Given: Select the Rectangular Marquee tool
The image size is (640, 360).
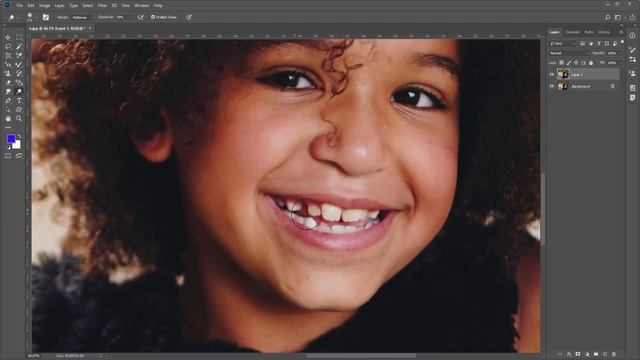Looking at the screenshot, I should click(19, 38).
